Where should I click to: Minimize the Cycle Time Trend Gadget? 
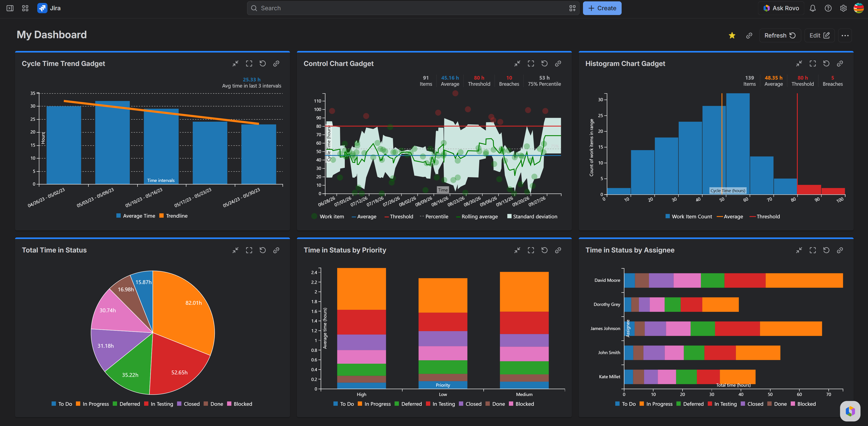pos(235,63)
